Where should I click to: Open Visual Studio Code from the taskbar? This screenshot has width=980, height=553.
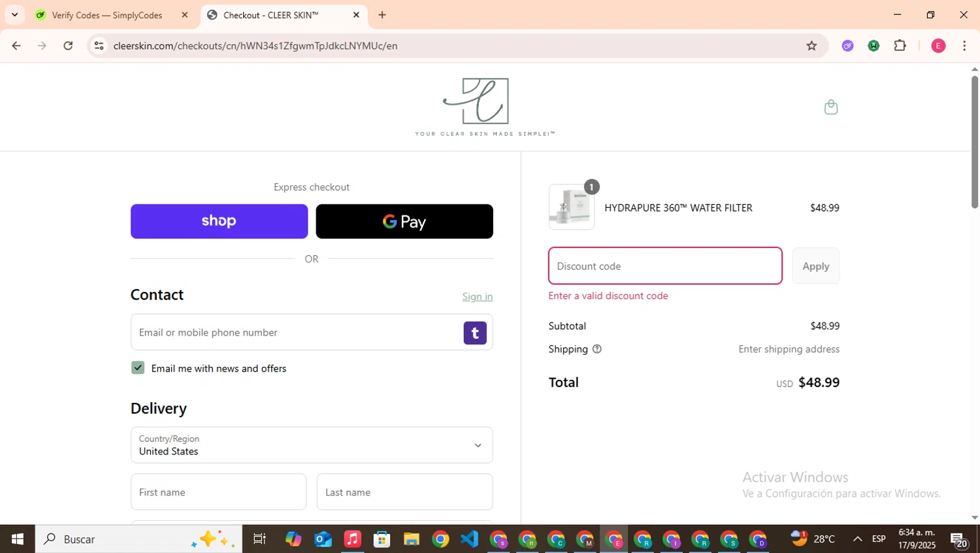click(470, 539)
